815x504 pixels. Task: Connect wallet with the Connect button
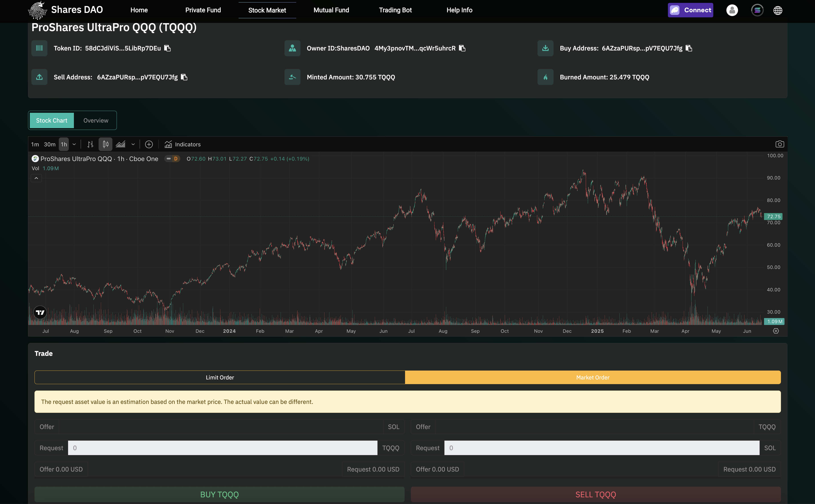(690, 10)
